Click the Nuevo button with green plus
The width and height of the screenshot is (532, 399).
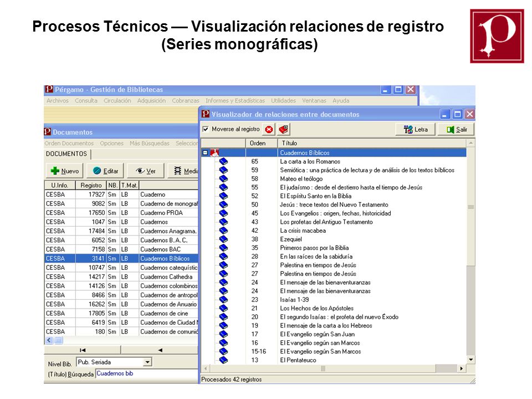64,171
